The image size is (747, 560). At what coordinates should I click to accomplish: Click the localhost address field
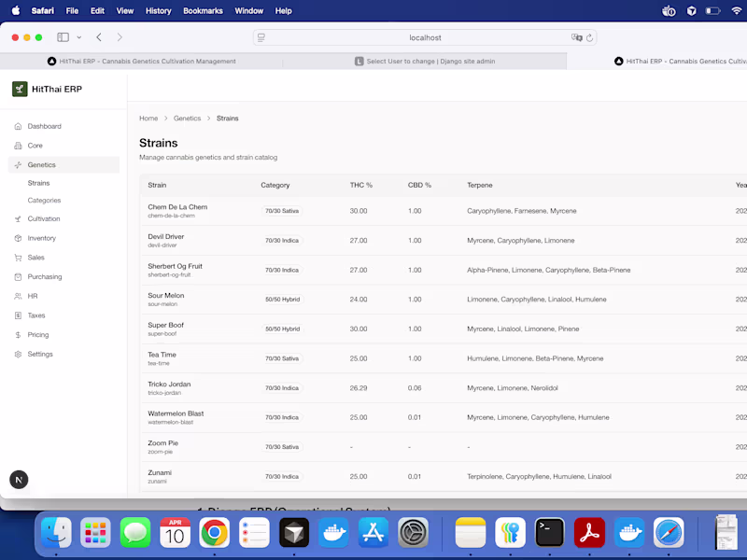tap(425, 37)
